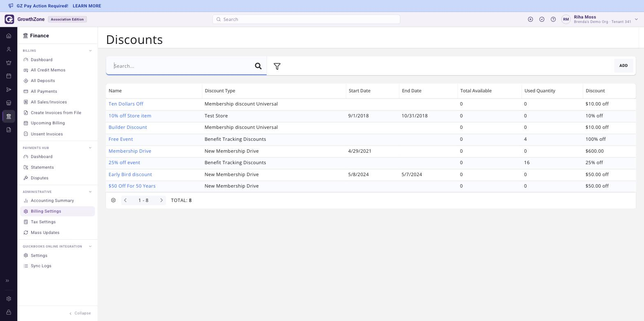Click the LEARN MORE link in the banner
The width and height of the screenshot is (644, 321).
pyautogui.click(x=87, y=6)
